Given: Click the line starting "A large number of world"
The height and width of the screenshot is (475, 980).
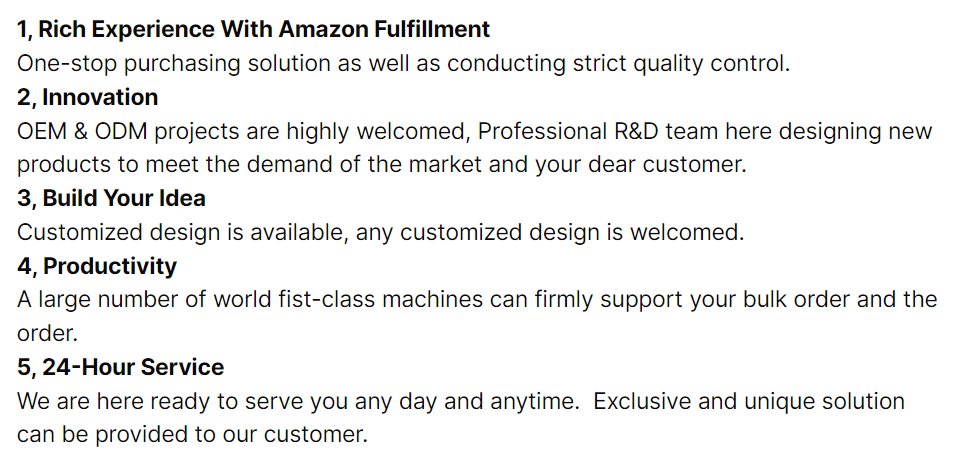Looking at the screenshot, I should tap(477, 299).
